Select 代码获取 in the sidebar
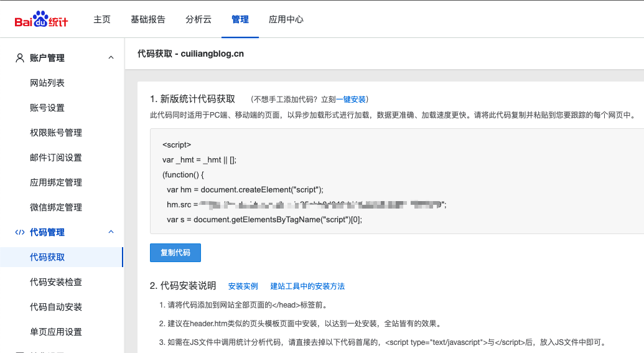This screenshot has width=644, height=353. coord(61,257)
